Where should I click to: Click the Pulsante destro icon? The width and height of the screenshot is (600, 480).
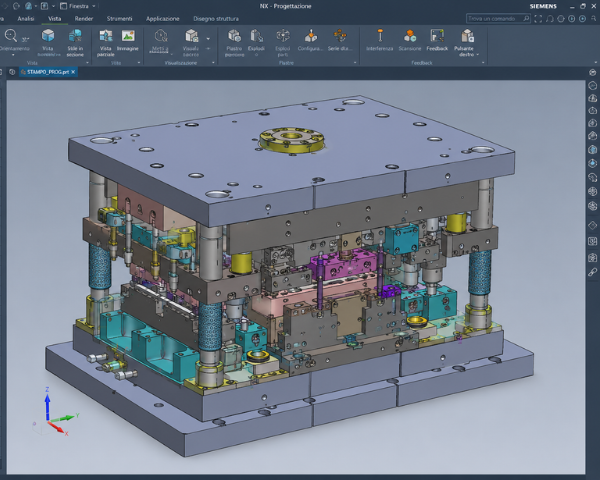point(467,36)
